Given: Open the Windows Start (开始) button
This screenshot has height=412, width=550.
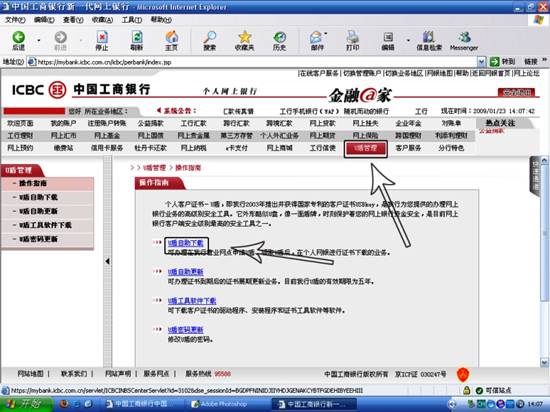Looking at the screenshot, I should [26, 404].
